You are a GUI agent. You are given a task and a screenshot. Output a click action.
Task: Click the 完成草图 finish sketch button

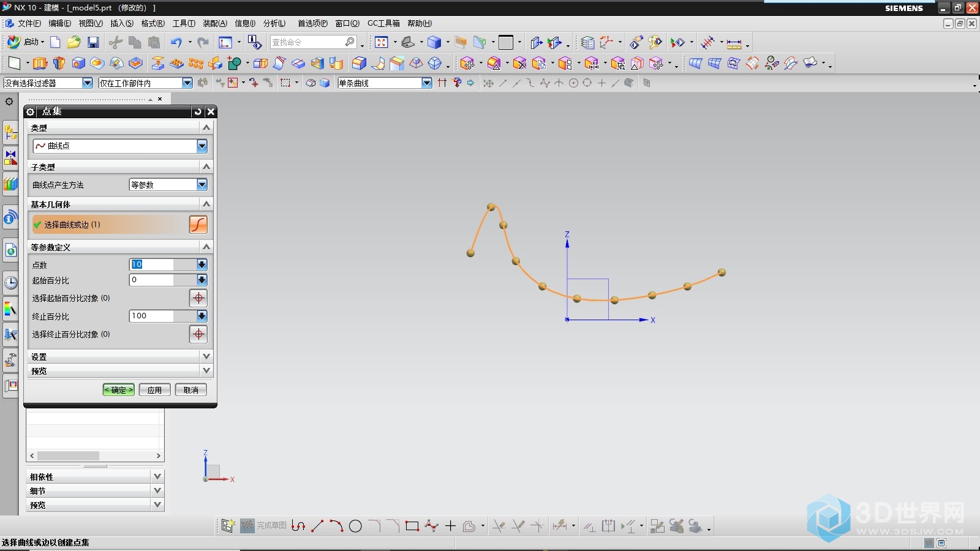pyautogui.click(x=264, y=526)
